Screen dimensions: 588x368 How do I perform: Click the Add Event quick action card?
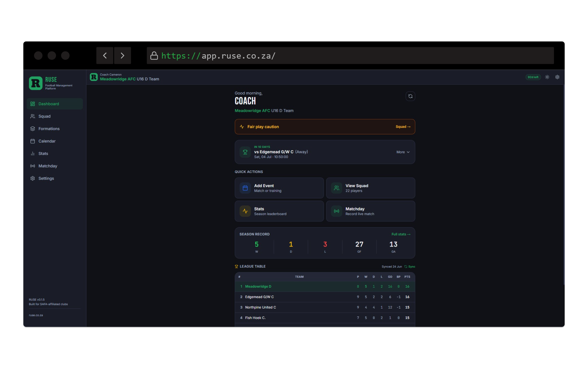tap(279, 188)
